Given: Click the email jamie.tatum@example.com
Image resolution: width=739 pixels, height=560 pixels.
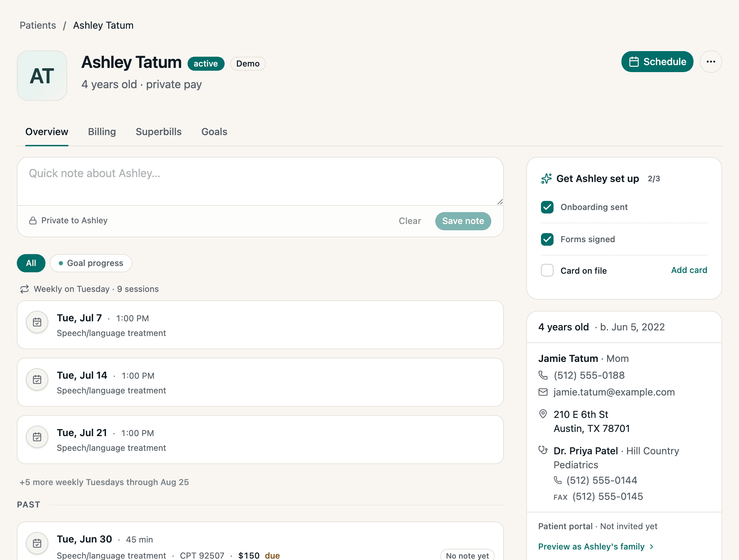Looking at the screenshot, I should [x=614, y=392].
